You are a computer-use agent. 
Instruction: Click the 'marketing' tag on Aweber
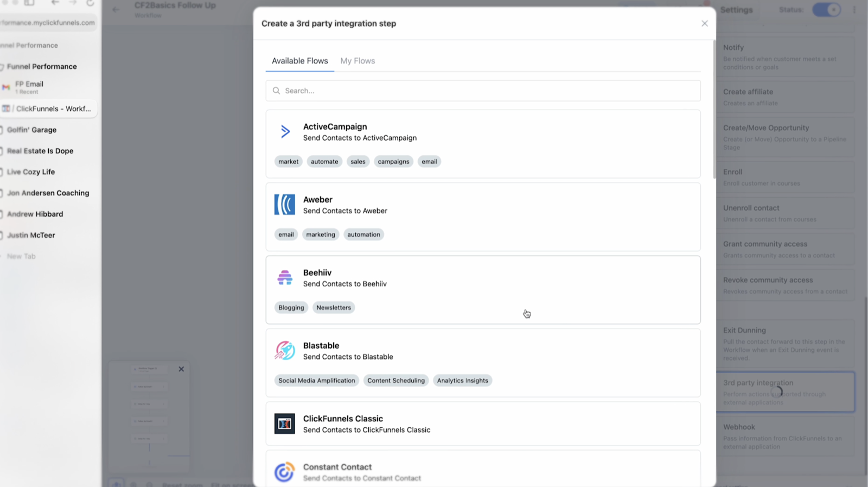tap(321, 235)
